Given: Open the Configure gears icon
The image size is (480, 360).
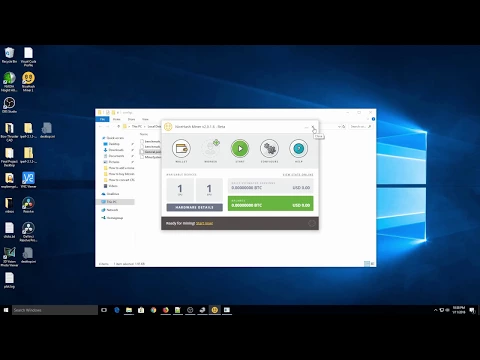Looking at the screenshot, I should coord(269,149).
